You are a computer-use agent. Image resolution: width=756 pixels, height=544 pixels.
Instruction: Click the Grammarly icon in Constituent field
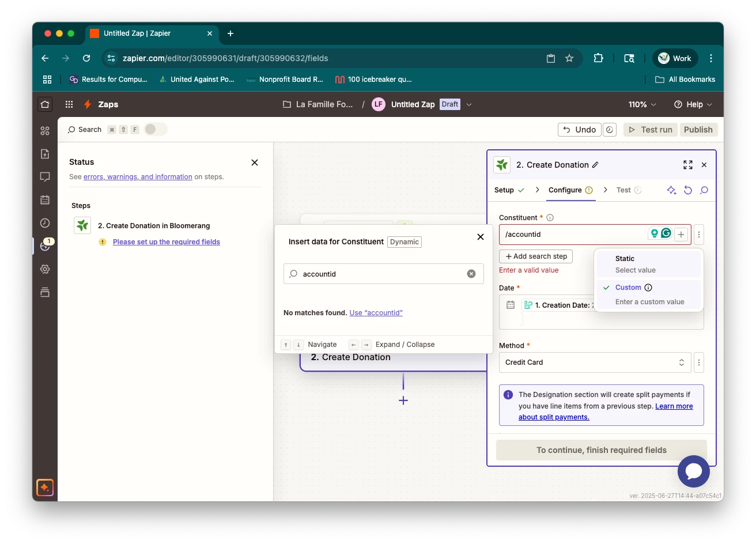tap(666, 233)
